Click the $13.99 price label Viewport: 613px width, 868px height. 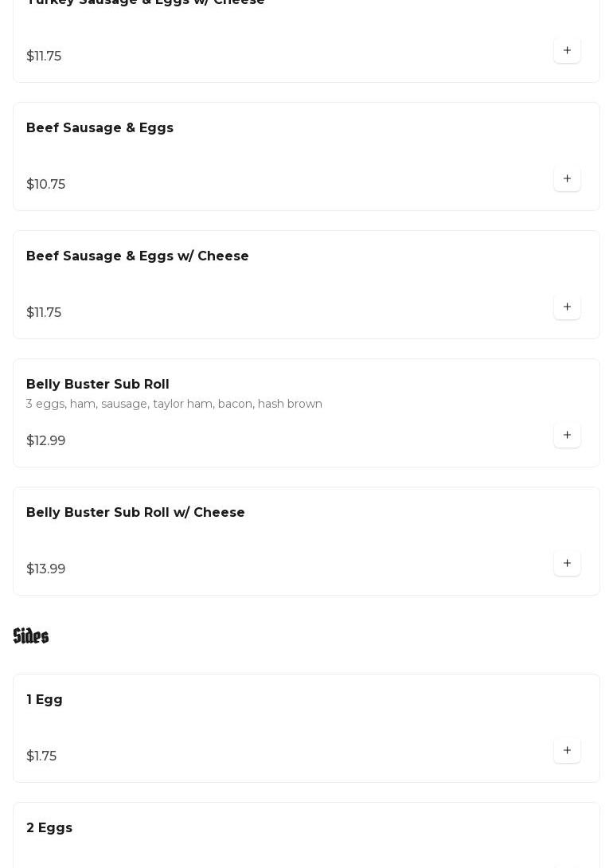(x=46, y=569)
